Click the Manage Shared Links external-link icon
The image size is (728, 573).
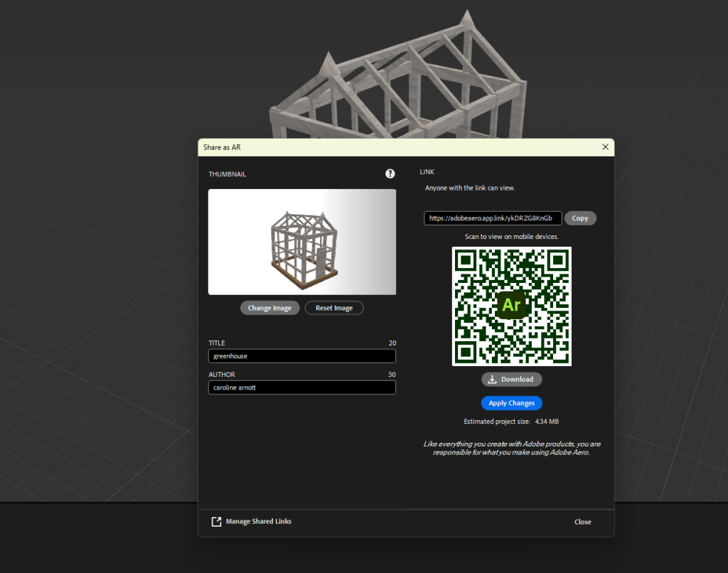(216, 521)
